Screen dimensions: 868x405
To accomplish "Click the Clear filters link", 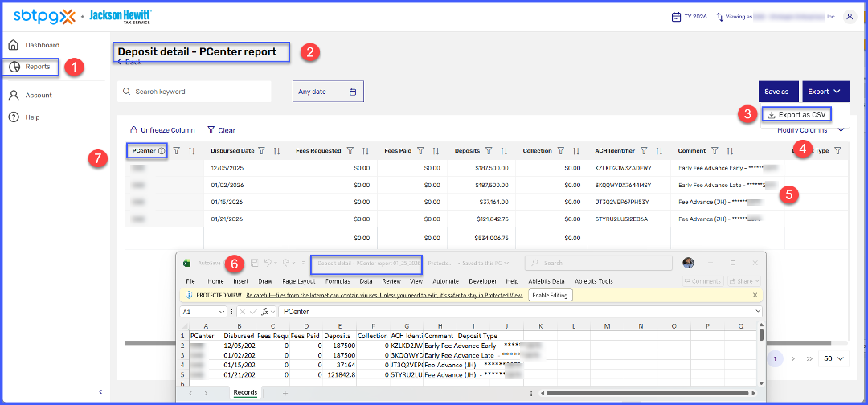I will 221,130.
